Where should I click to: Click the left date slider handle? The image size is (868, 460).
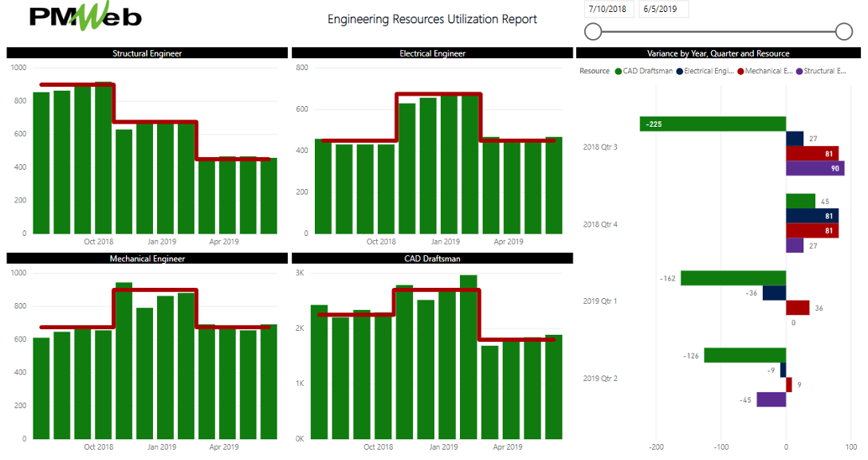click(x=593, y=32)
